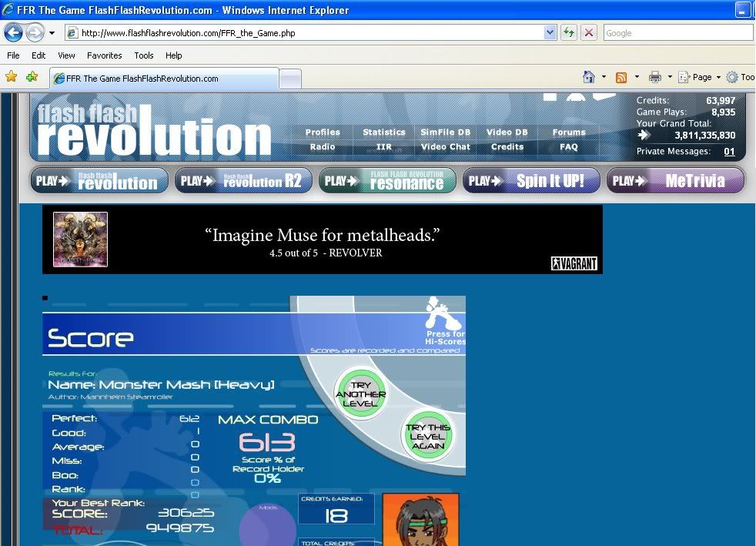Image resolution: width=756 pixels, height=546 pixels.
Task: Click in the Google search box
Action: [x=676, y=33]
